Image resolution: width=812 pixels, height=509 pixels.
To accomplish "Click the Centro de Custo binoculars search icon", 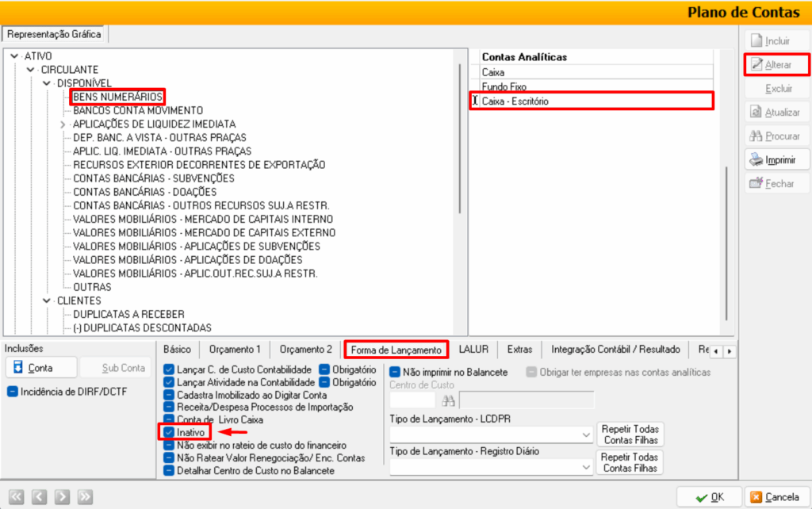I will pos(449,400).
